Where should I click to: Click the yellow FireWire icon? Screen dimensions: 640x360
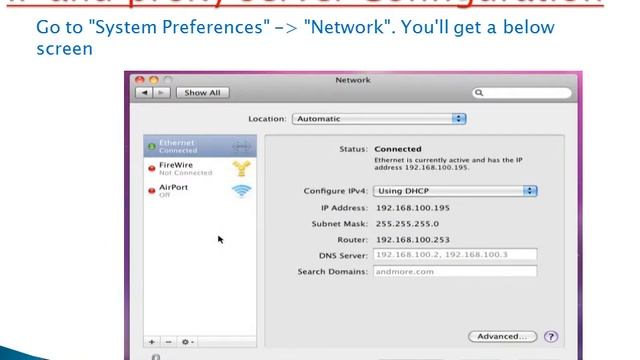coord(241,168)
